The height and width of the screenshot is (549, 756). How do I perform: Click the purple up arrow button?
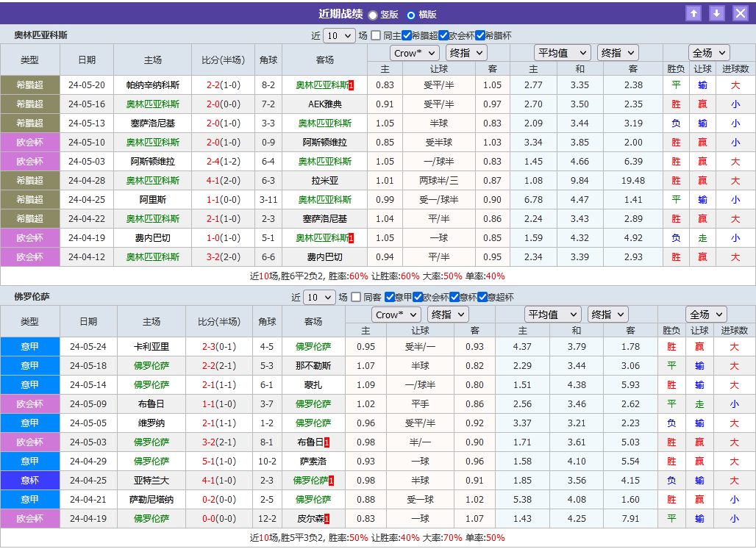692,12
